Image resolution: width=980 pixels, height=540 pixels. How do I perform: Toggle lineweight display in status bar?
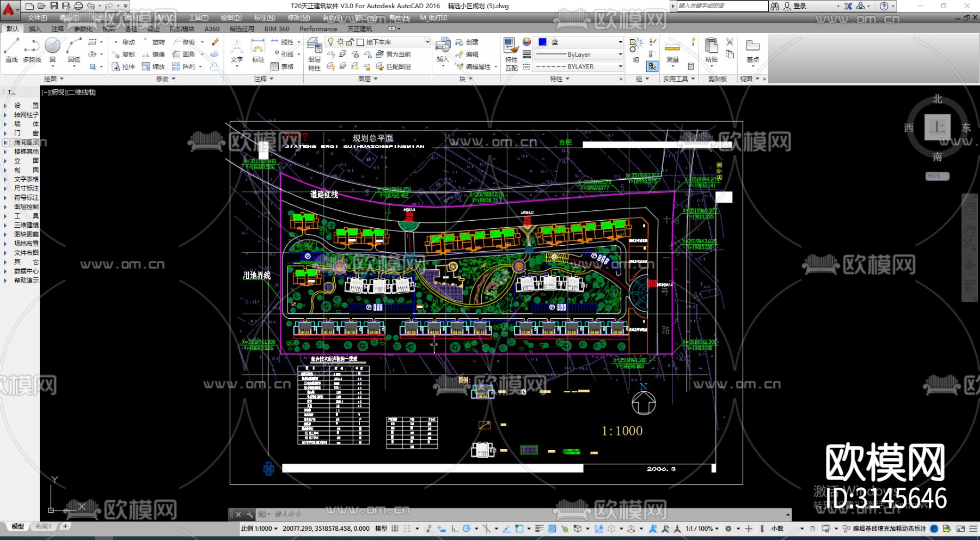pos(540,529)
